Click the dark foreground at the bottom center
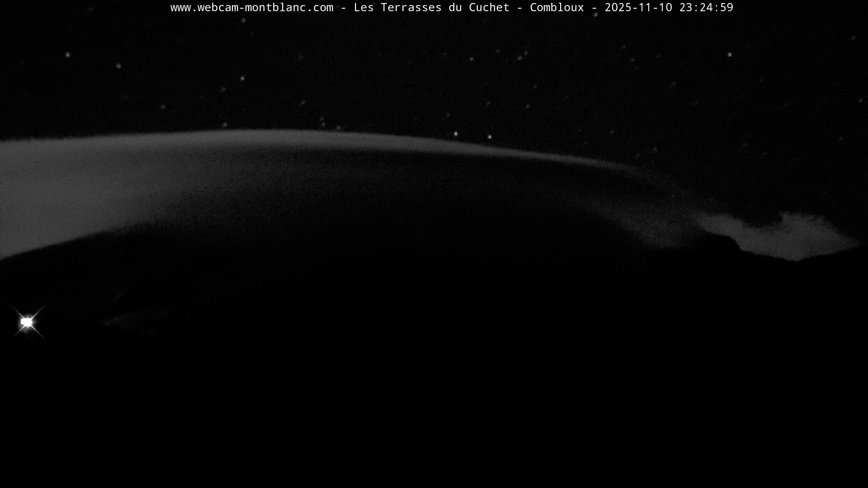Image resolution: width=868 pixels, height=488 pixels. (434, 424)
